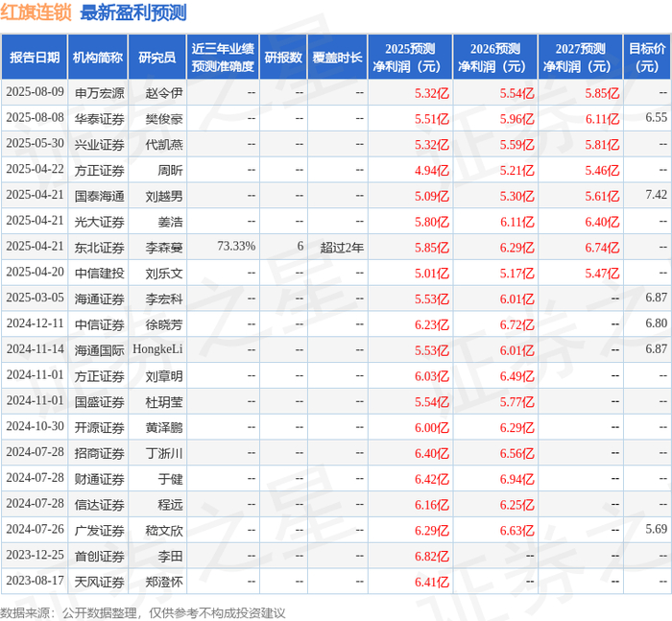Select the 中信证券 institution cell
The height and width of the screenshot is (621, 672).
point(100,324)
